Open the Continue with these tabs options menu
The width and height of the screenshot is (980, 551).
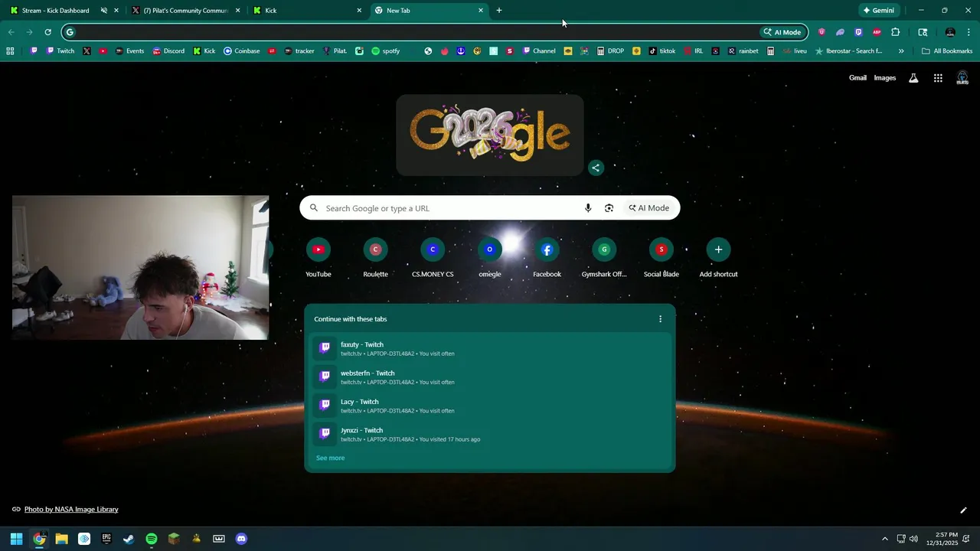[x=661, y=319]
